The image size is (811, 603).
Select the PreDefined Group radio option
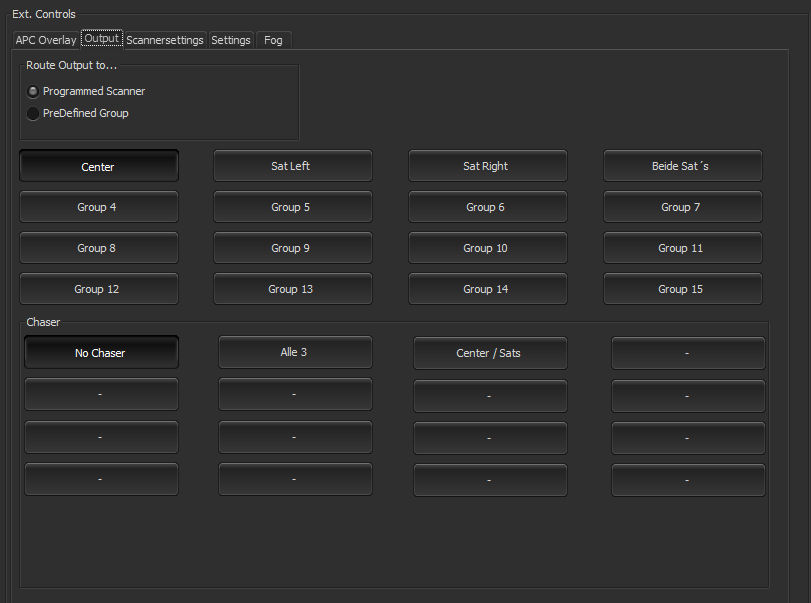[34, 113]
